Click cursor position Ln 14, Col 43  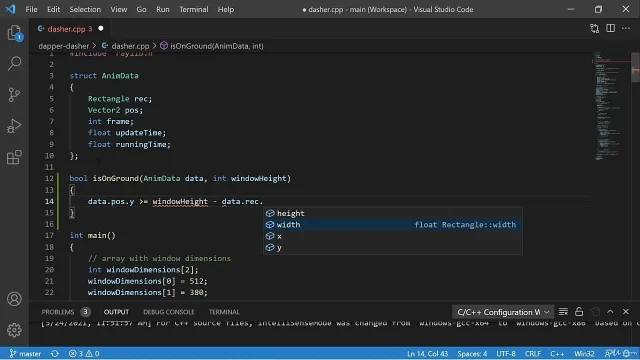pyautogui.click(x=427, y=353)
